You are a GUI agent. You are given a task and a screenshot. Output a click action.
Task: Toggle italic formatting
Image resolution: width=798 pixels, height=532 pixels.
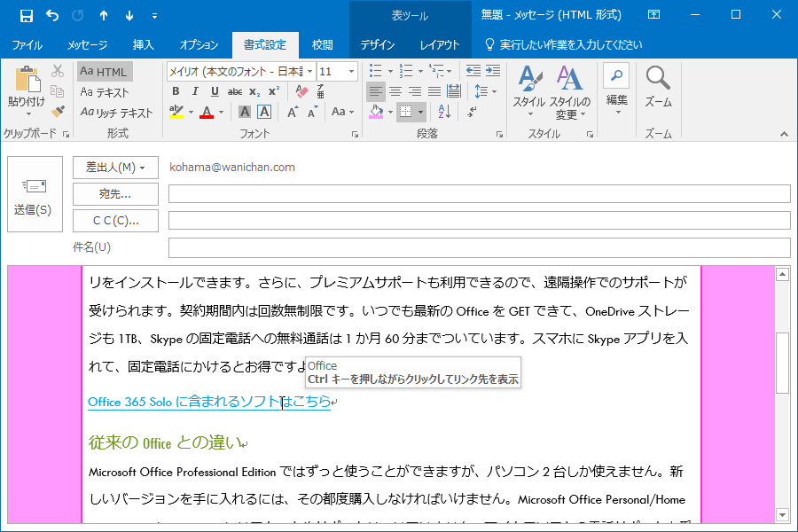point(195,91)
